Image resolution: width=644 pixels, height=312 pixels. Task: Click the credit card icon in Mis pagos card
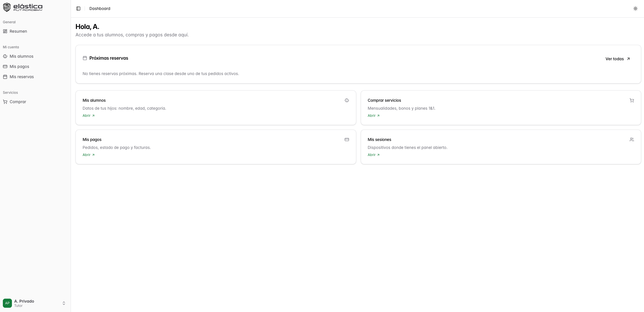(347, 140)
